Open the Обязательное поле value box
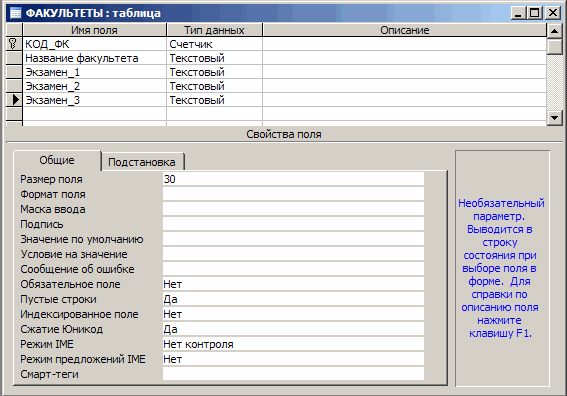The width and height of the screenshot is (567, 396). pos(293,284)
